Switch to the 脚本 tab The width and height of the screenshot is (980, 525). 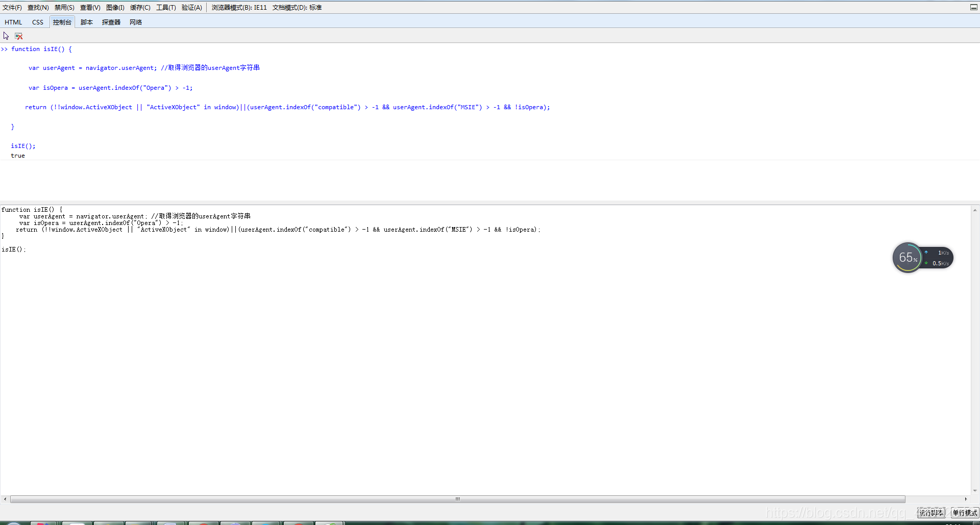point(87,22)
